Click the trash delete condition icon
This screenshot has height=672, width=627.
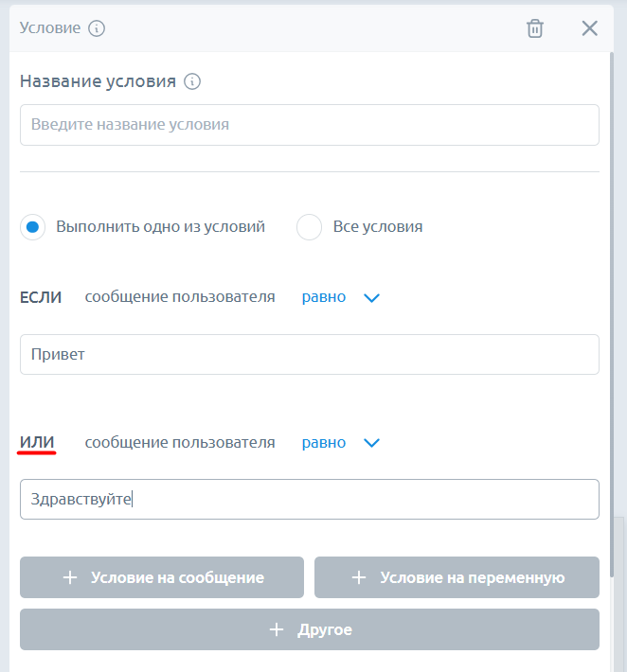[x=535, y=28]
